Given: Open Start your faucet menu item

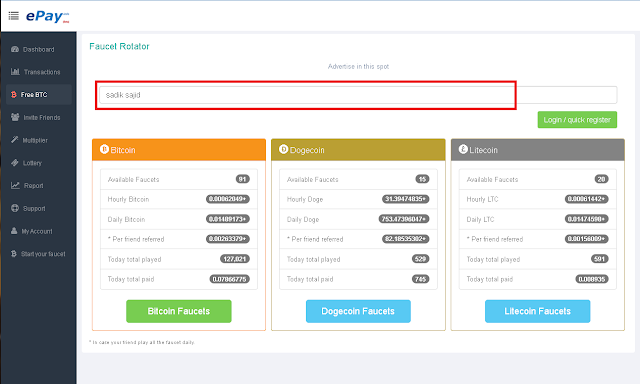Looking at the screenshot, I should [x=38, y=254].
